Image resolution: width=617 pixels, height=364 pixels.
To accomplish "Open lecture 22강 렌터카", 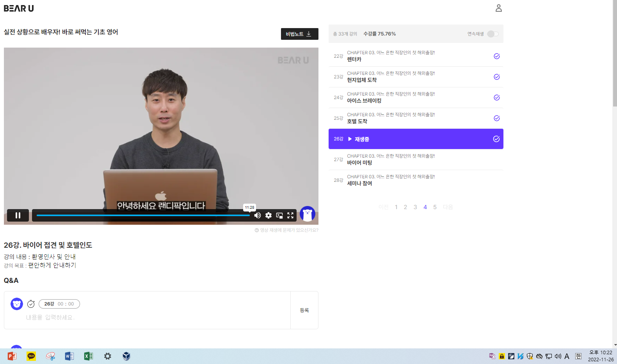I will tap(416, 56).
